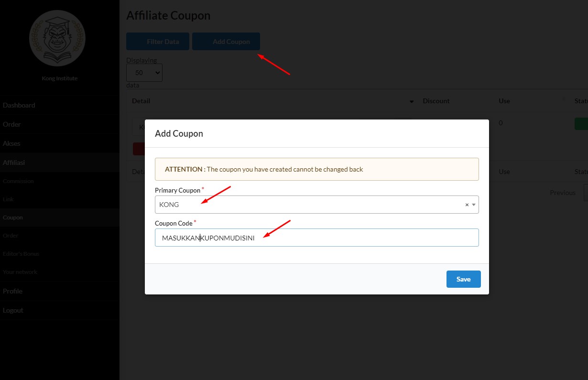588x380 pixels.
Task: Go to the Previous table page
Action: pyautogui.click(x=562, y=193)
